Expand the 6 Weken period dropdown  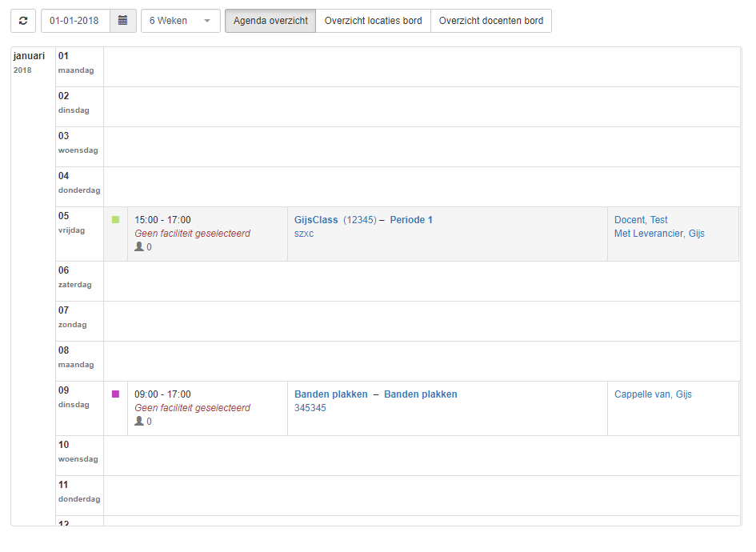click(x=180, y=21)
